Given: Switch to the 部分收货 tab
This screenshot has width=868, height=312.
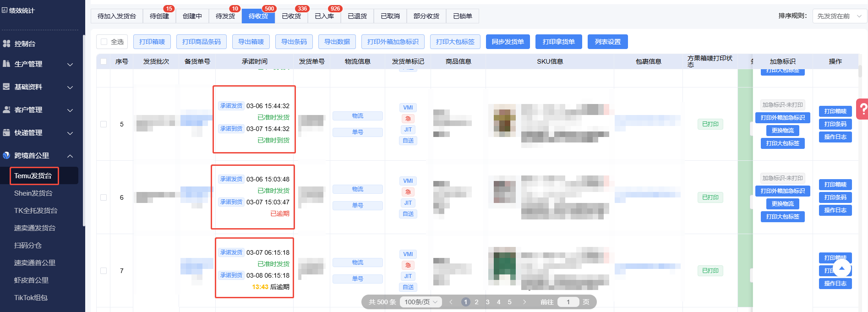Looking at the screenshot, I should (x=426, y=16).
